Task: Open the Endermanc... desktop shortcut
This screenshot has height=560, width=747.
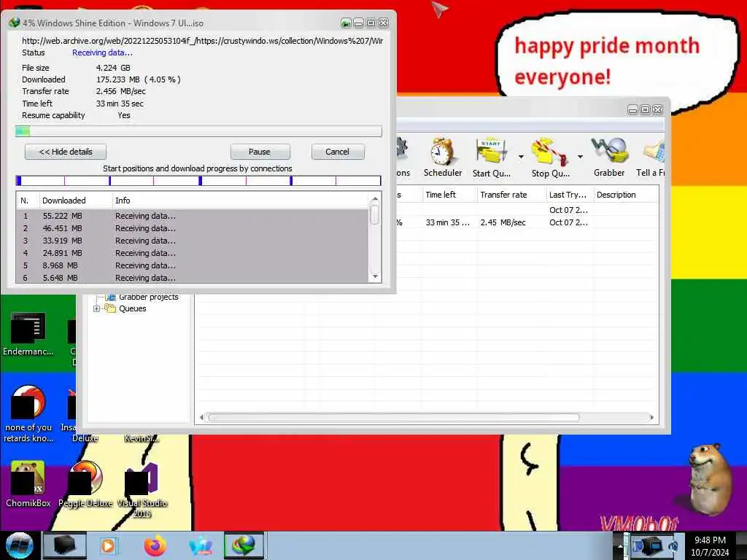Action: (x=28, y=334)
